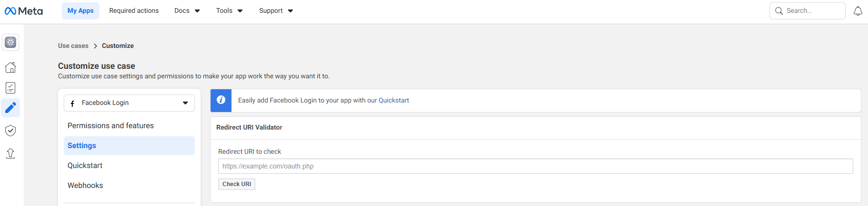Open Required actions

(134, 10)
